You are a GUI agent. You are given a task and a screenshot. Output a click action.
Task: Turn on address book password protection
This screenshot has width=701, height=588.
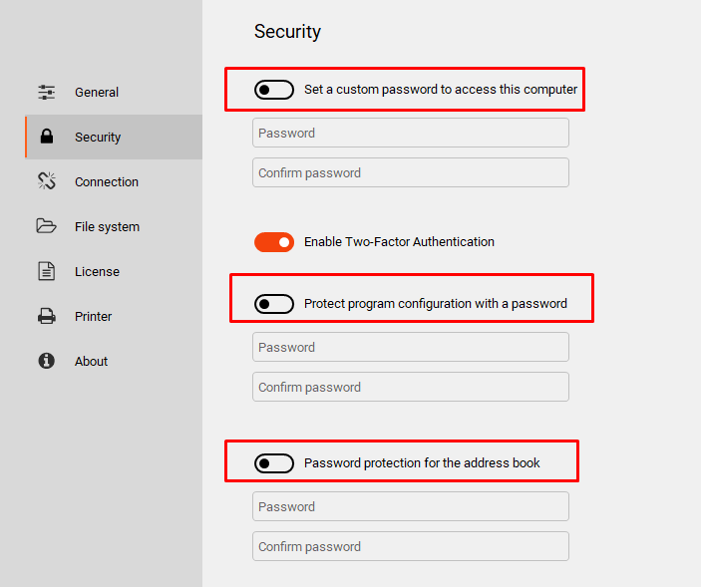click(x=274, y=463)
